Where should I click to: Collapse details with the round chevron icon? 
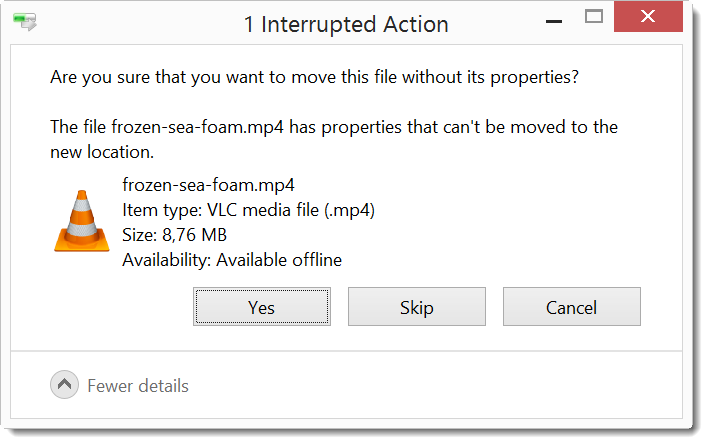[x=63, y=385]
